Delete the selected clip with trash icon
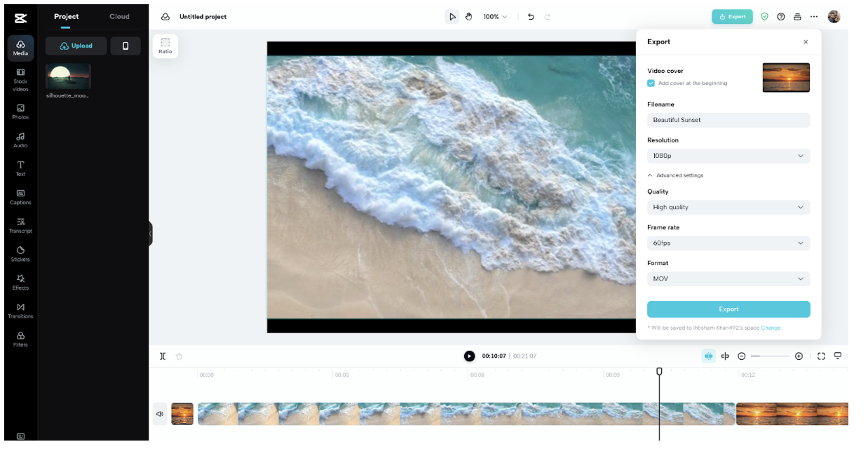 coord(179,356)
